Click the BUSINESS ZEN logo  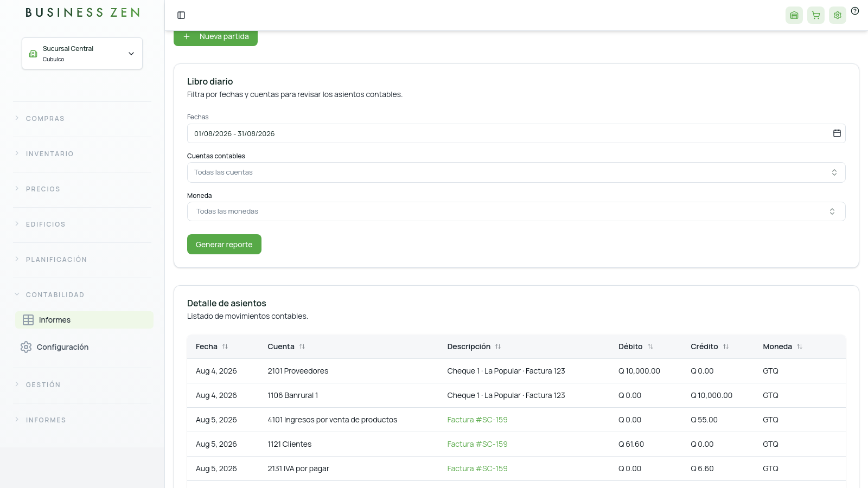[x=82, y=12]
